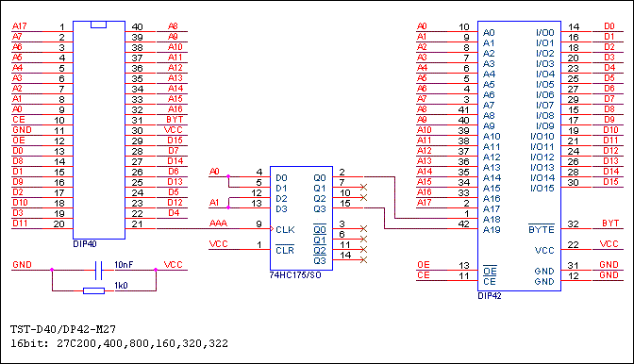
Task: Click the no-connect cross on pin 14
Action: [363, 259]
